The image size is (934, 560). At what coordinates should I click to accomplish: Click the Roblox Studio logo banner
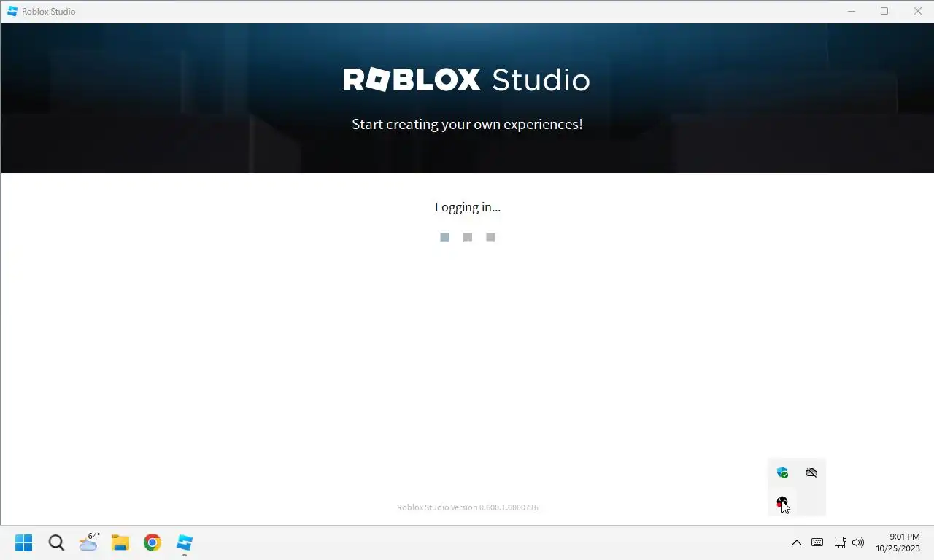click(466, 79)
